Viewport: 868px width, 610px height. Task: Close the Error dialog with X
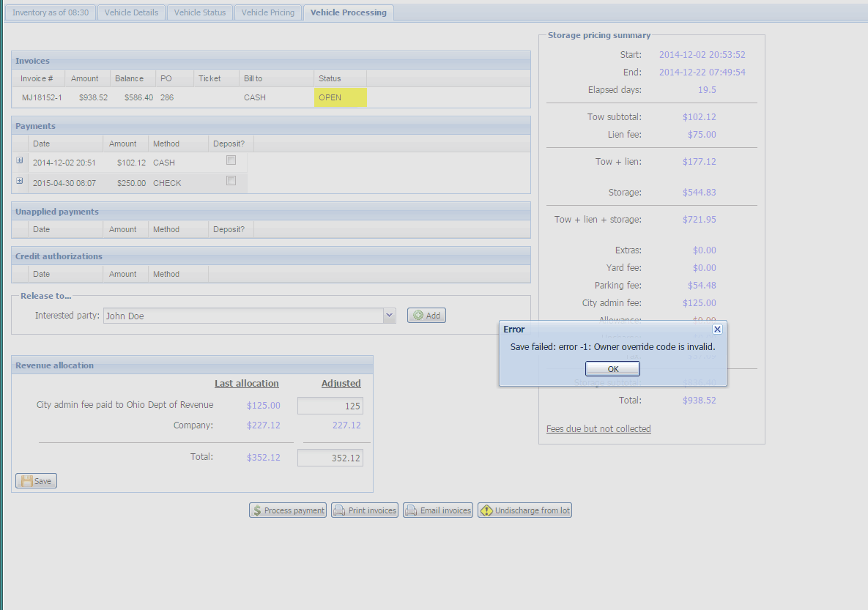point(717,330)
